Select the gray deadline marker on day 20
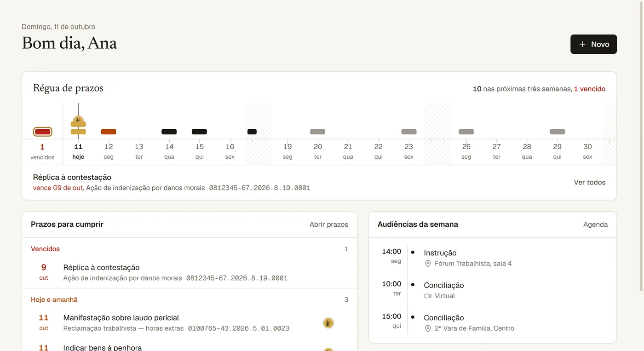The height and width of the screenshot is (351, 644). click(318, 132)
